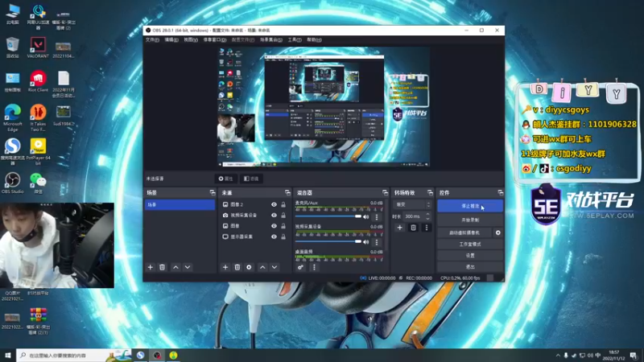Open the 视图(V) menu
Image resolution: width=644 pixels, height=362 pixels.
tap(191, 39)
